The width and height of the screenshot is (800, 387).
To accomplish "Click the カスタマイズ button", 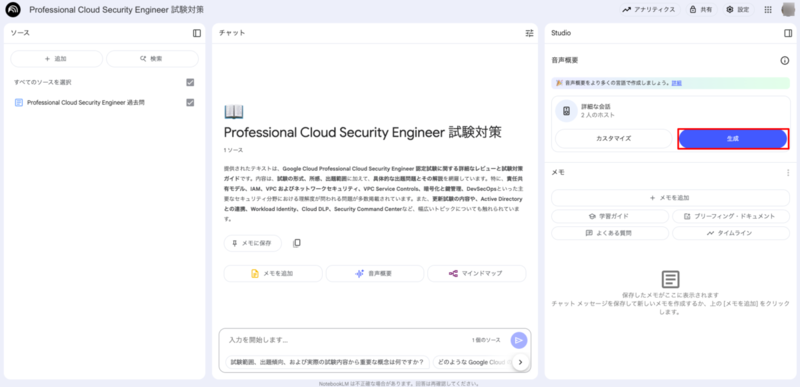I will (613, 139).
